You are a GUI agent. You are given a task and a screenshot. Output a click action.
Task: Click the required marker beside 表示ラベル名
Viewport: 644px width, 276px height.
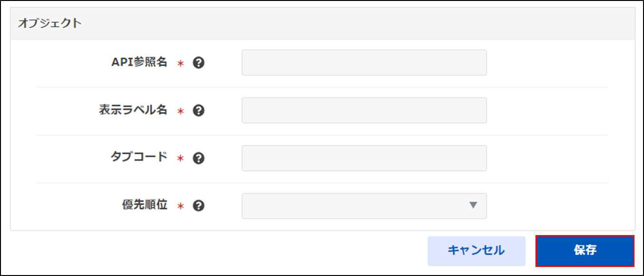pos(180,111)
